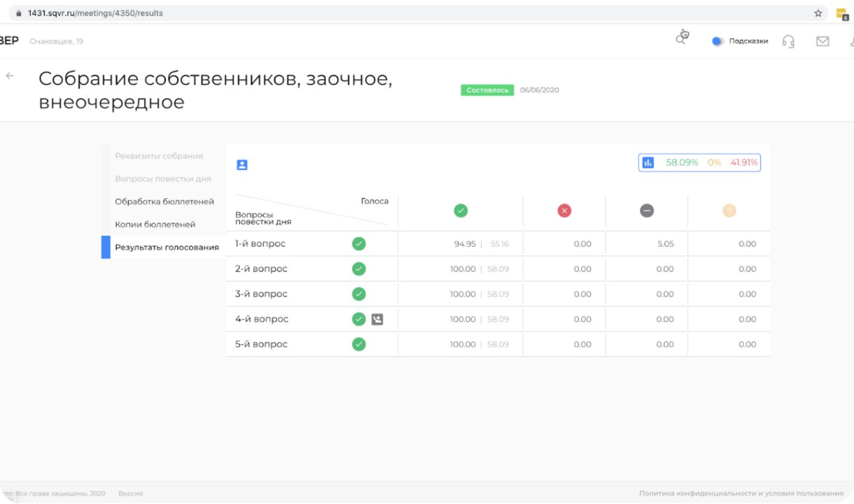Select the 3-й вопрос row
Screen dimensions: 854x504
[261, 294]
